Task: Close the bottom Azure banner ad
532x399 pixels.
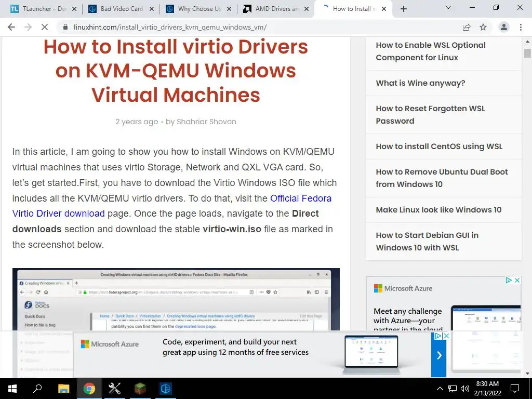Action: (x=446, y=336)
